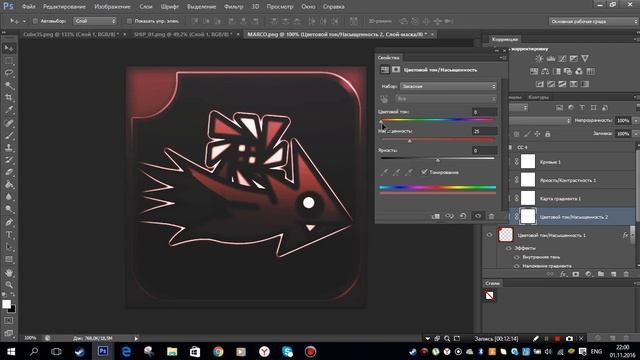Viewport: 640px width, 360px height.
Task: Select the Eyedropper tool in the toolbox
Action: pos(9,110)
